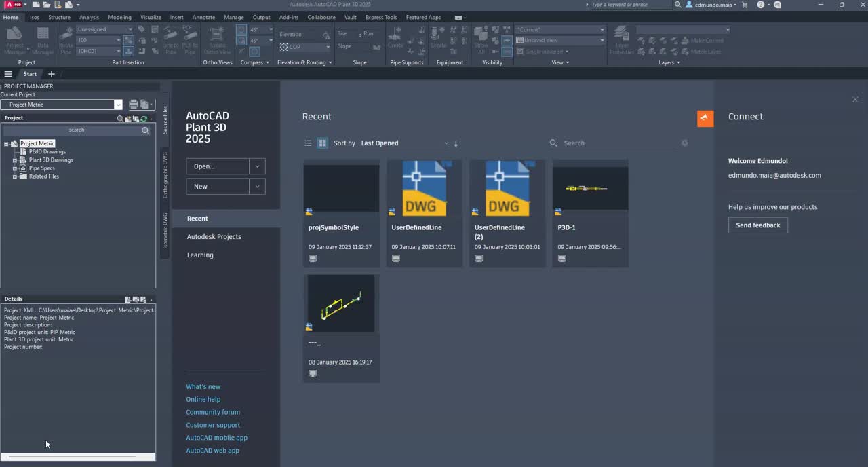This screenshot has width=868, height=467.
Task: Open the Isos ribbon tab
Action: coord(35,17)
